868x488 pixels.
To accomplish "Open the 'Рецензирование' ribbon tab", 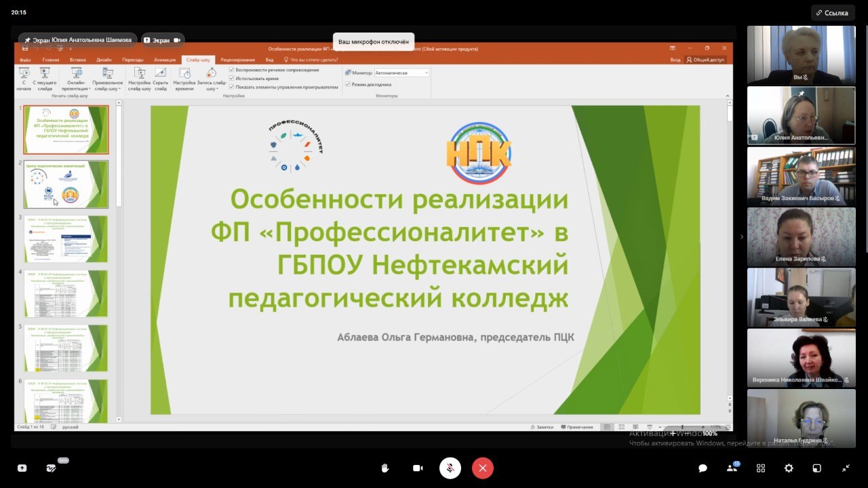I will pyautogui.click(x=237, y=60).
